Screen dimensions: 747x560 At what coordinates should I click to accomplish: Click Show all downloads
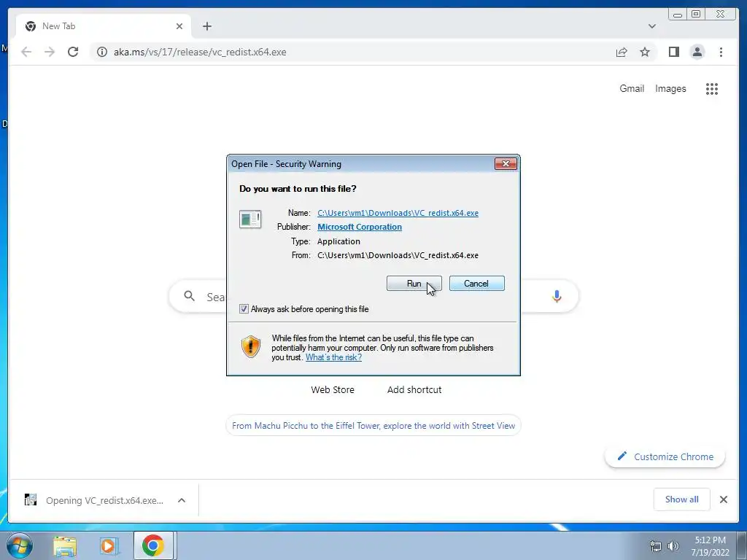[682, 499]
